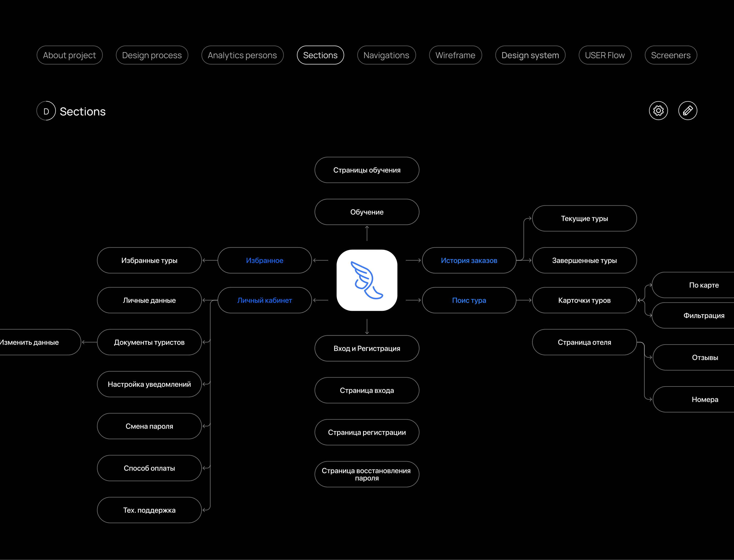Select the Design system tab
Screen dimensions: 734x560
pos(530,55)
